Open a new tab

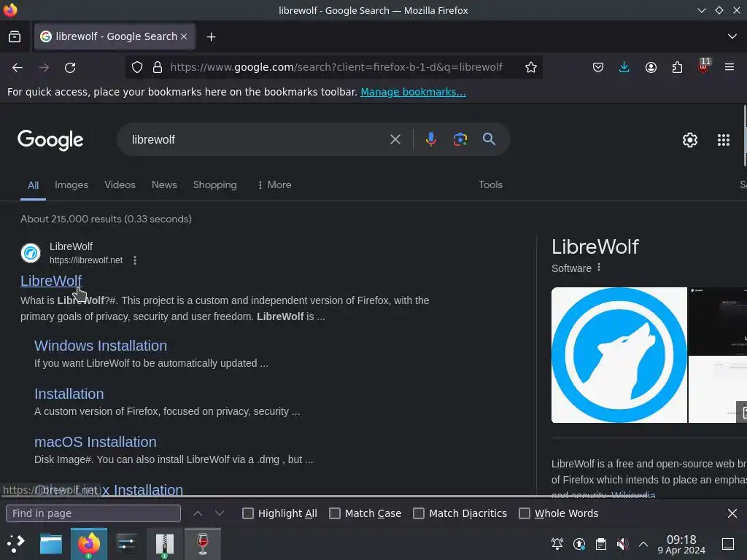[211, 36]
